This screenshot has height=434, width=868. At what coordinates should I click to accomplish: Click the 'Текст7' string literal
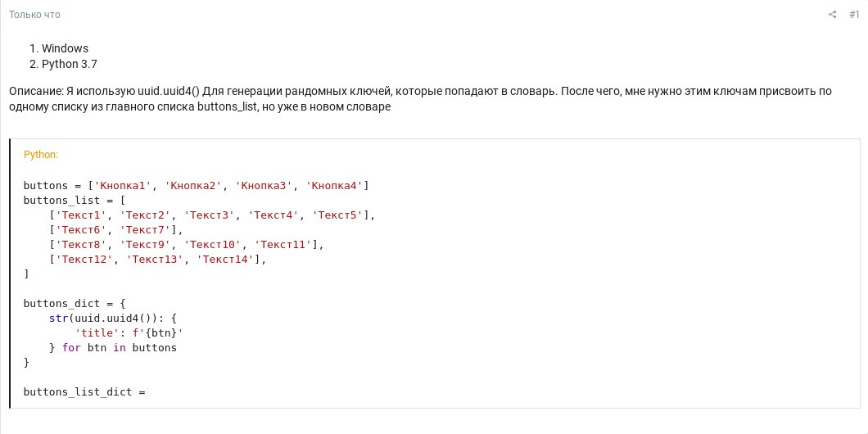pos(146,230)
